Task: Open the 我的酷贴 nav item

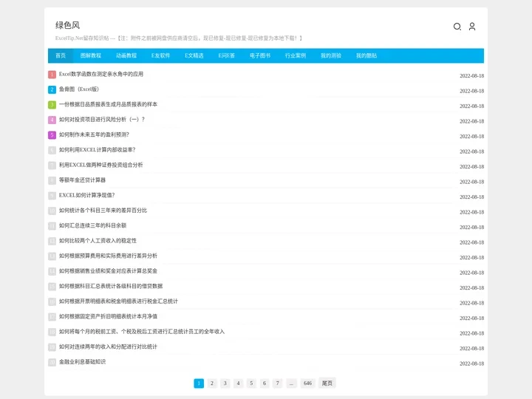Action: [x=366, y=55]
